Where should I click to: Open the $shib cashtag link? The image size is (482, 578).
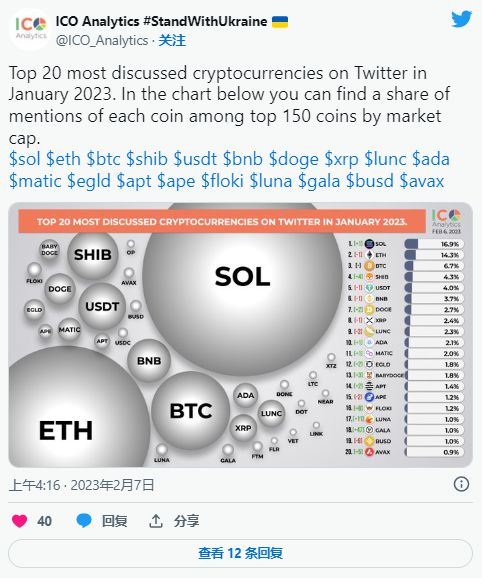pyautogui.click(x=147, y=159)
